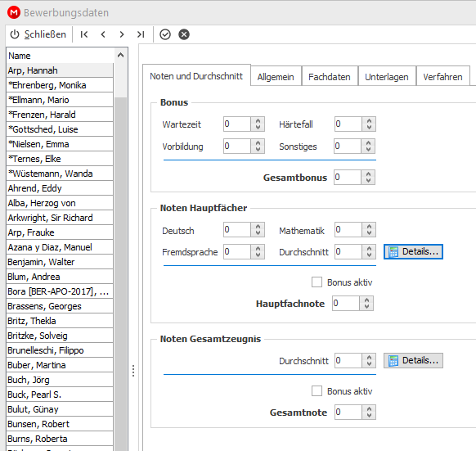Adjust the Gesamtbonus spinner arrows

click(368, 177)
